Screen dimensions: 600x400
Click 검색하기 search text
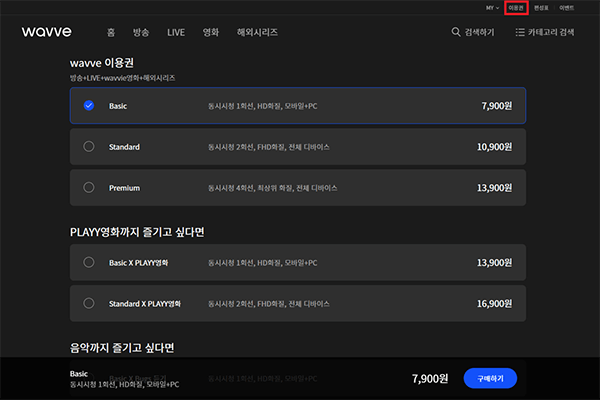479,32
